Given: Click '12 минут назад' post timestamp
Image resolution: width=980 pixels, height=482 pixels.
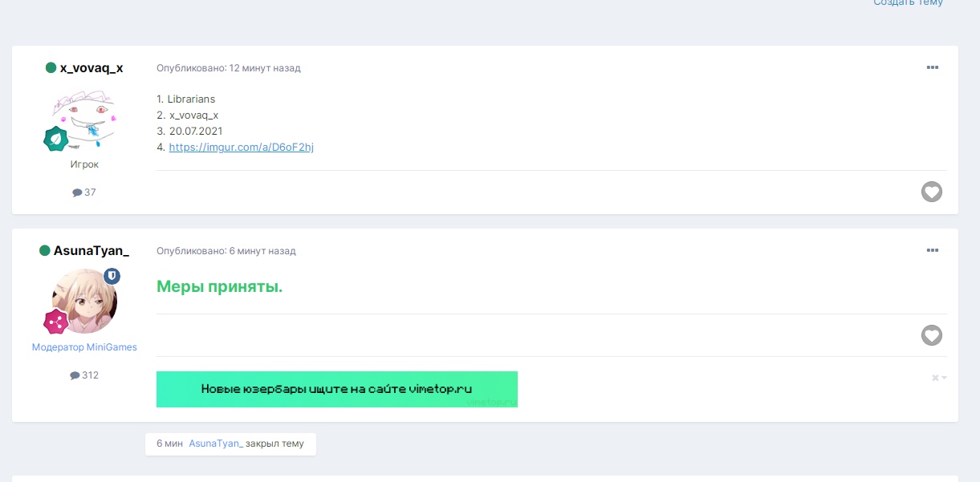Looking at the screenshot, I should pyautogui.click(x=265, y=68).
